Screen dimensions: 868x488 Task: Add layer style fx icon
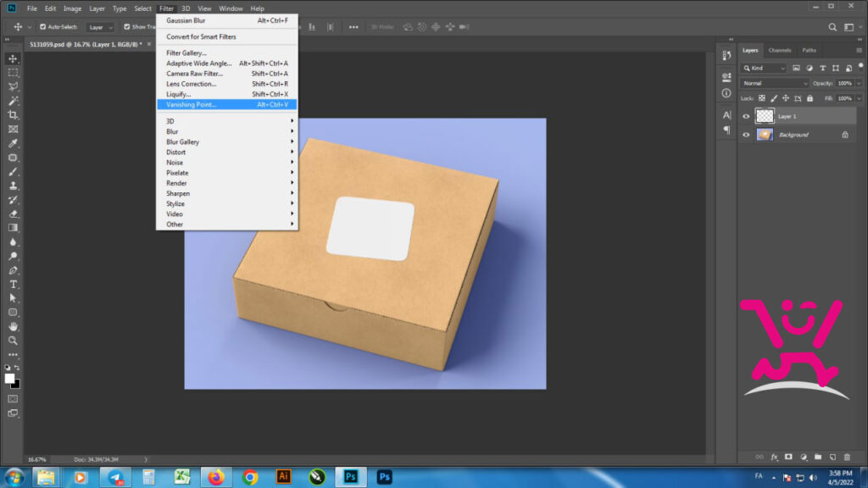click(x=774, y=457)
